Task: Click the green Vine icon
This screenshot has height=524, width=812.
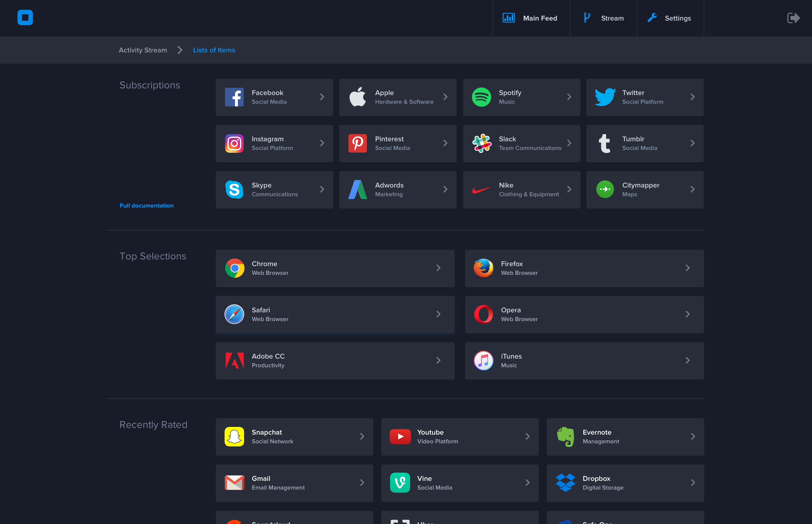Action: (x=400, y=483)
